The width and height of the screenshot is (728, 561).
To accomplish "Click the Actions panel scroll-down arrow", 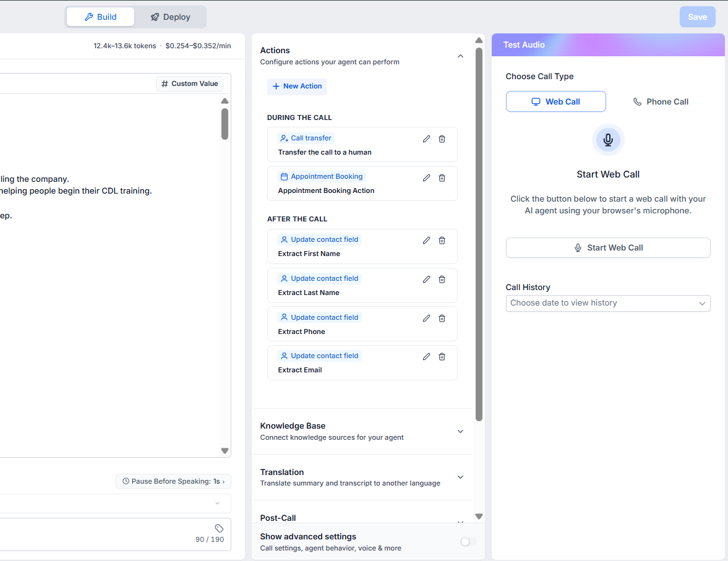I will [x=479, y=516].
